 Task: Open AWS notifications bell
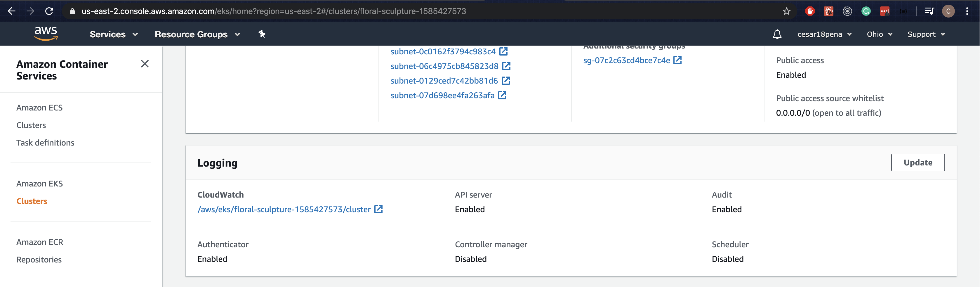(x=777, y=34)
